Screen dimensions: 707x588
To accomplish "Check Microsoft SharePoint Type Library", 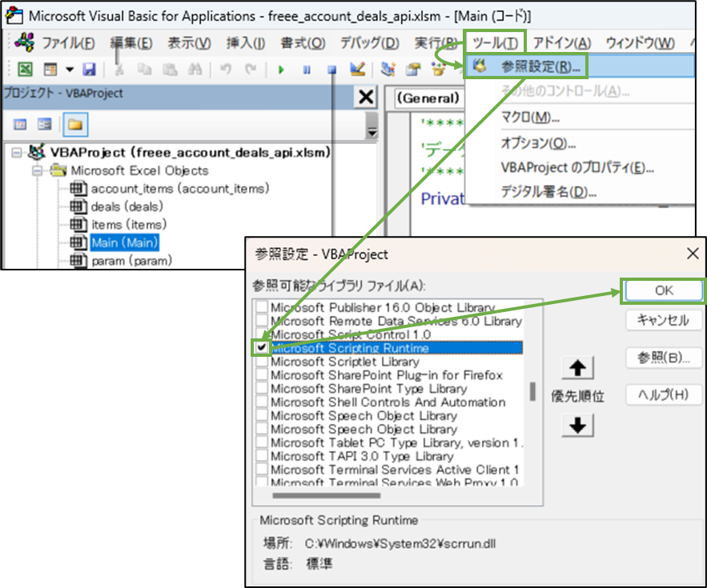I will 262,388.
